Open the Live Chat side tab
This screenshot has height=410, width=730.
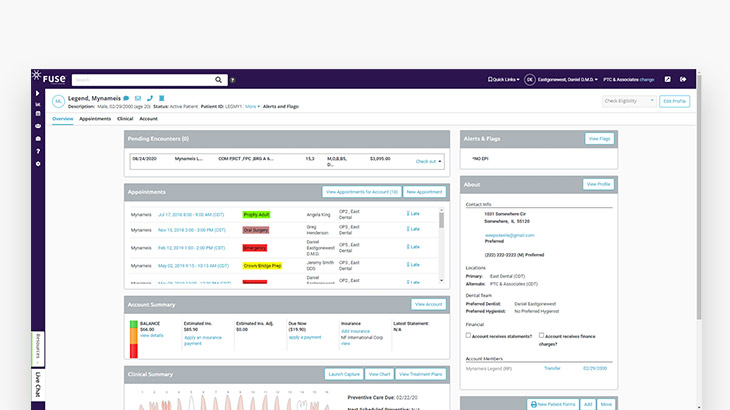click(38, 384)
